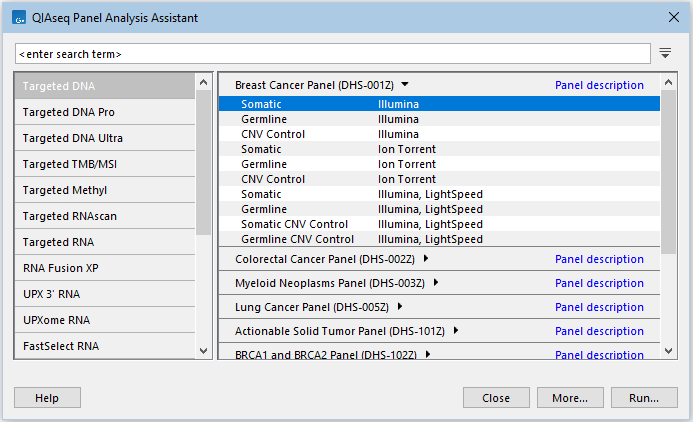
Task: Open Panel description for Actionable Solid Tumor Panel
Action: point(599,331)
